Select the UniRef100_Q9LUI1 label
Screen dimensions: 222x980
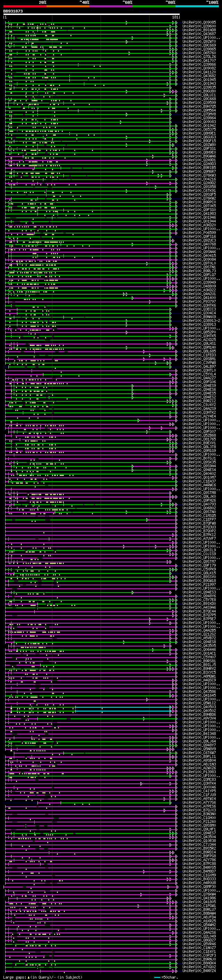click(x=199, y=95)
